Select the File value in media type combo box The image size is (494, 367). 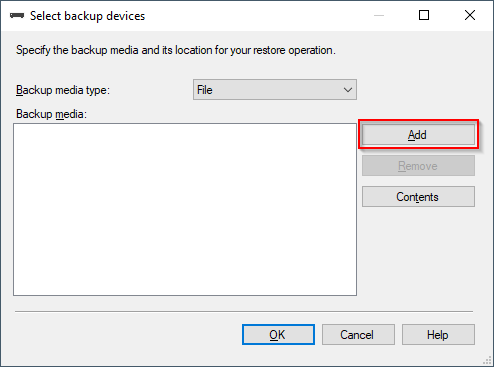pos(204,90)
